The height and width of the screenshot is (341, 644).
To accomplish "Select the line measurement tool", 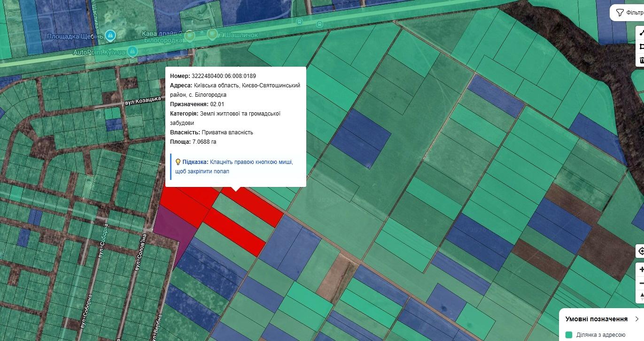I will pos(641,32).
